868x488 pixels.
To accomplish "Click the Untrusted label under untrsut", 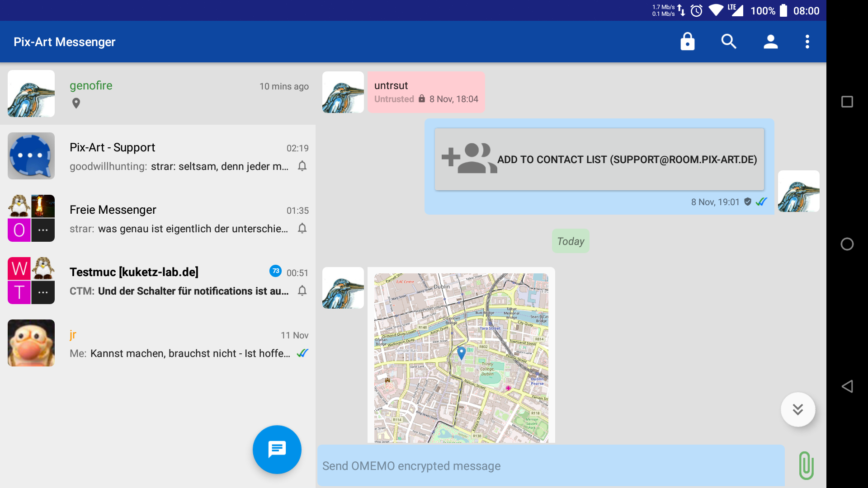I will 394,99.
